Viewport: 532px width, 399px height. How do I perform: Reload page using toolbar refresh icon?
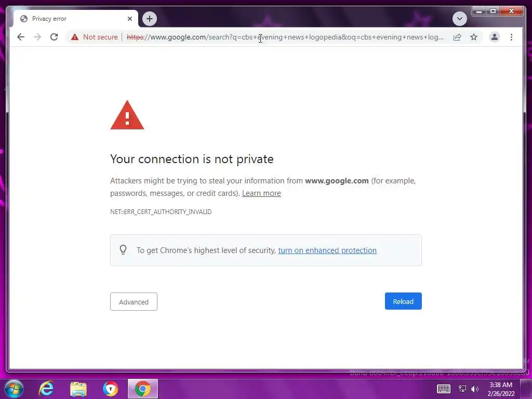[x=54, y=37]
